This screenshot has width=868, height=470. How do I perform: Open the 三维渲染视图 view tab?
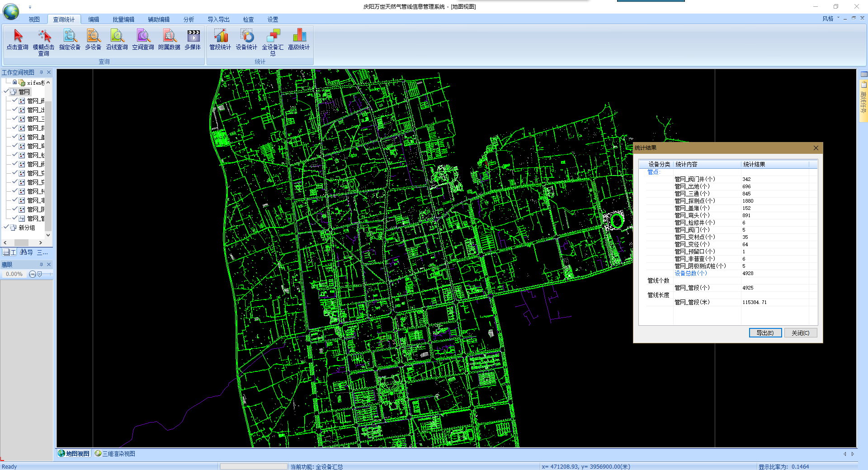tap(115, 454)
